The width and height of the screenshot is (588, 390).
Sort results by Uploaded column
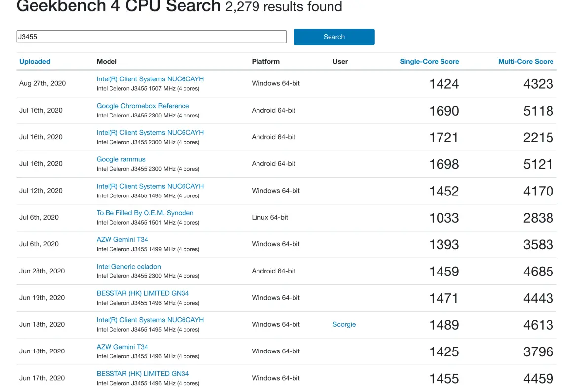tap(35, 62)
